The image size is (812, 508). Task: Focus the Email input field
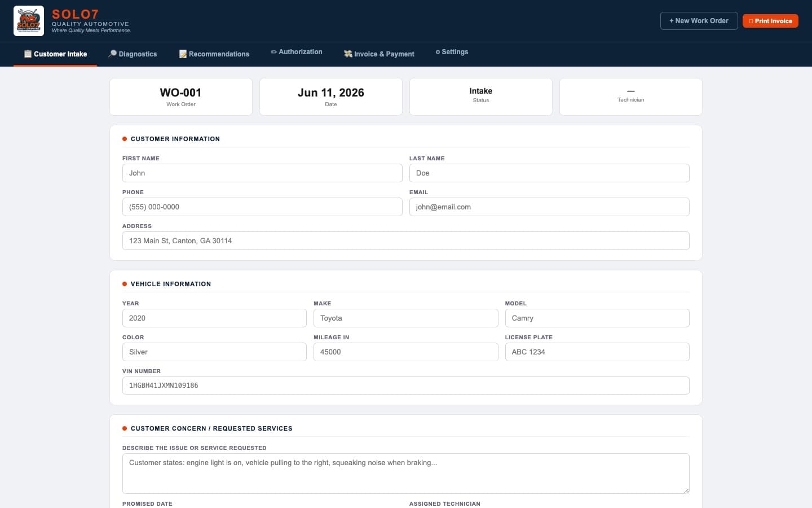tap(549, 207)
